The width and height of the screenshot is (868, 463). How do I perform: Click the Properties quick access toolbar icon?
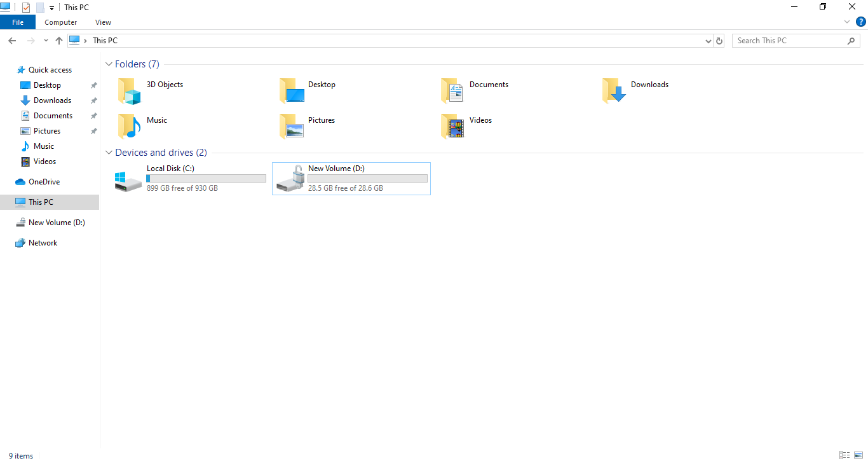pos(26,8)
